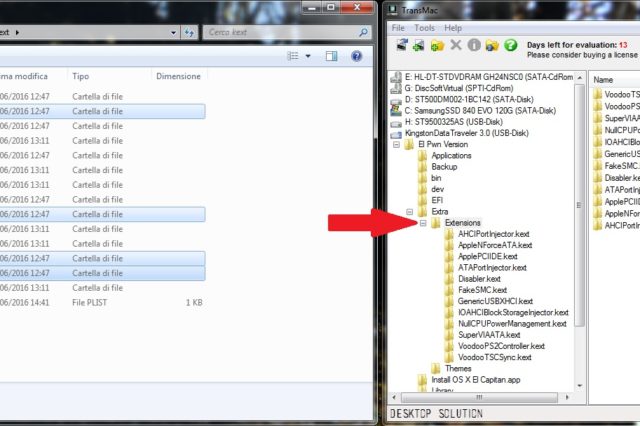
Task: Click the magnifier icon in Explorer search box
Action: pyautogui.click(x=363, y=32)
